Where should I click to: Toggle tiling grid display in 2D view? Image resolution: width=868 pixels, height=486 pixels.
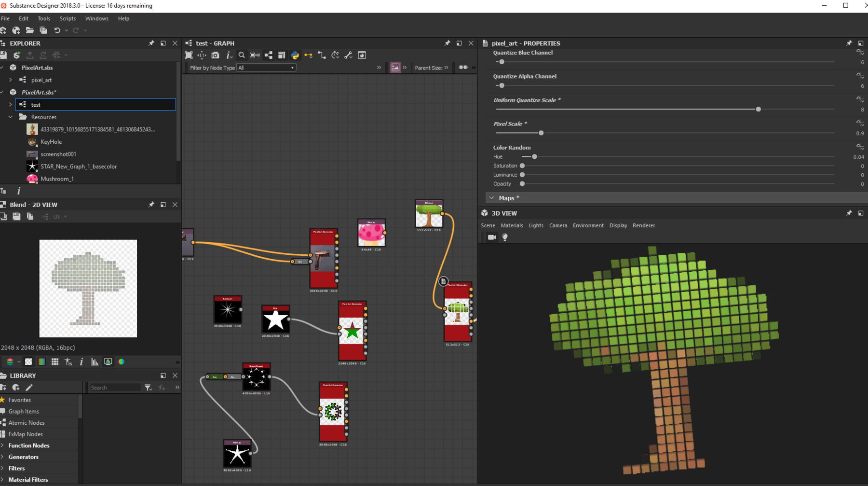55,361
